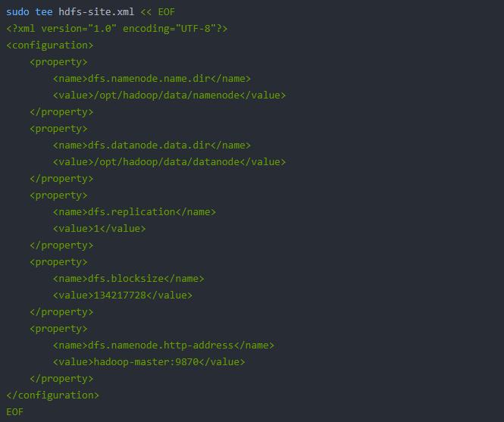Click the 134217728 block size value
This screenshot has height=422, width=504.
point(120,295)
